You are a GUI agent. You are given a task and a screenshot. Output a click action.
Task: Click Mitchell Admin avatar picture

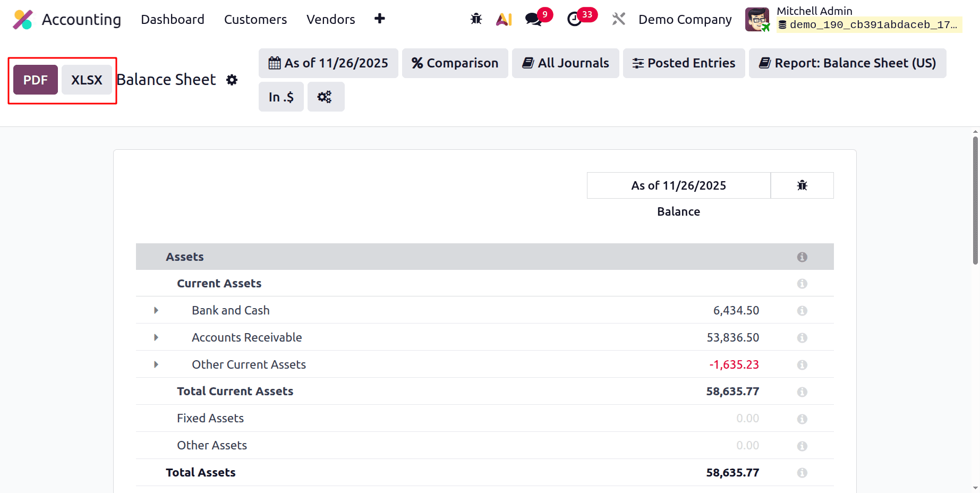pyautogui.click(x=757, y=19)
